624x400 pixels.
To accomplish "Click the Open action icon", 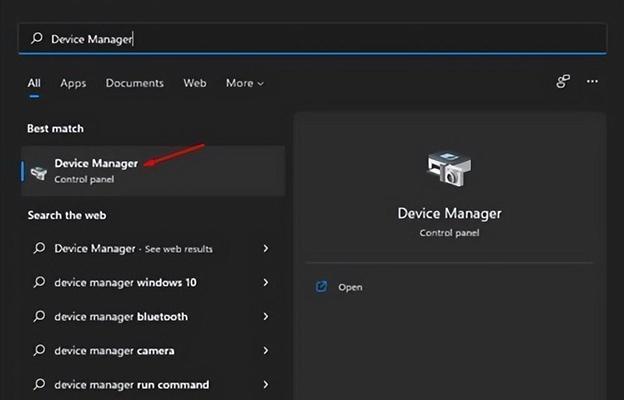I will coord(321,287).
